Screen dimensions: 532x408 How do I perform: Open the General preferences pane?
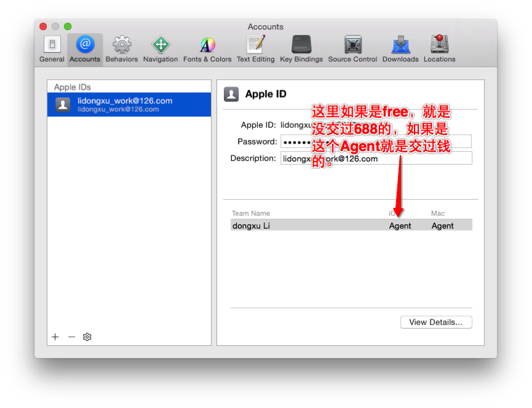[52, 50]
